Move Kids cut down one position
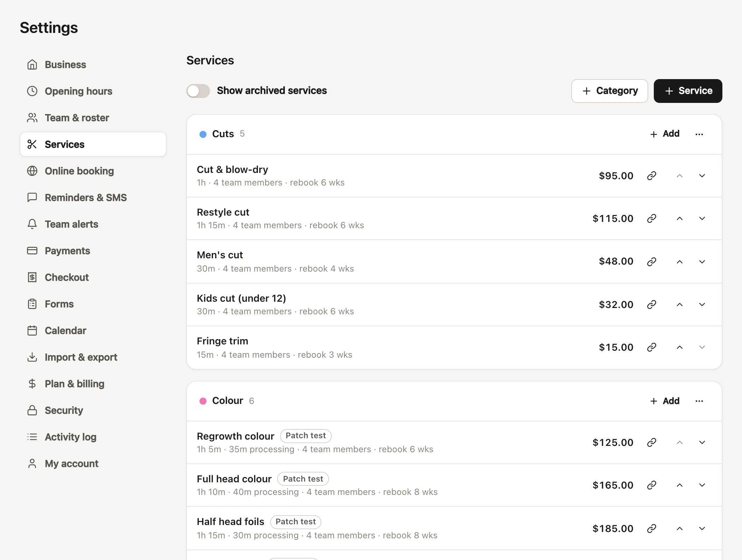Screen dimensions: 742x560 [x=702, y=304]
